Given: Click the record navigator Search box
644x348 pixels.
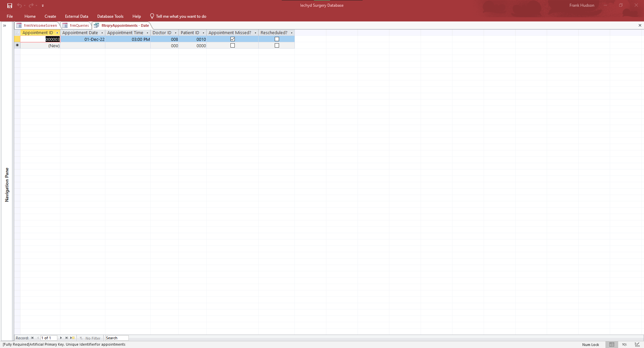Looking at the screenshot, I should click(x=116, y=338).
